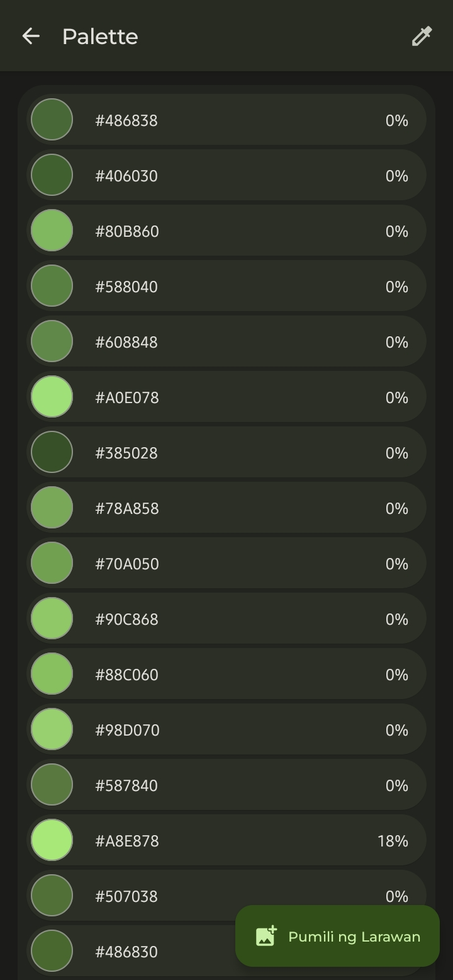
Task: Choose the #587840 color swatch
Action: [x=52, y=785]
